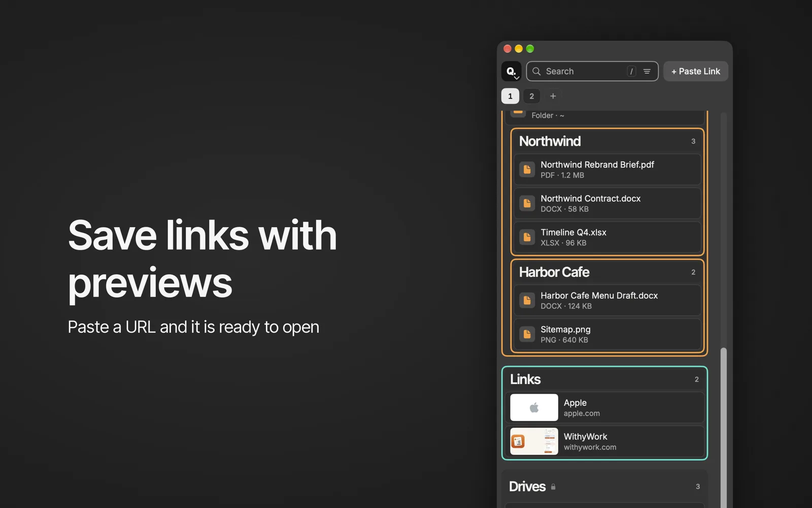This screenshot has width=812, height=508.
Task: Switch to tab 2
Action: coord(531,96)
